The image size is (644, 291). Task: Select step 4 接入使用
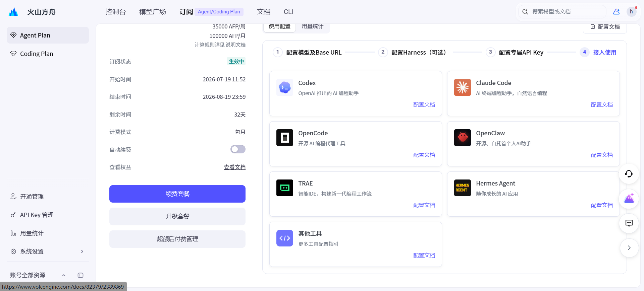[x=598, y=52]
